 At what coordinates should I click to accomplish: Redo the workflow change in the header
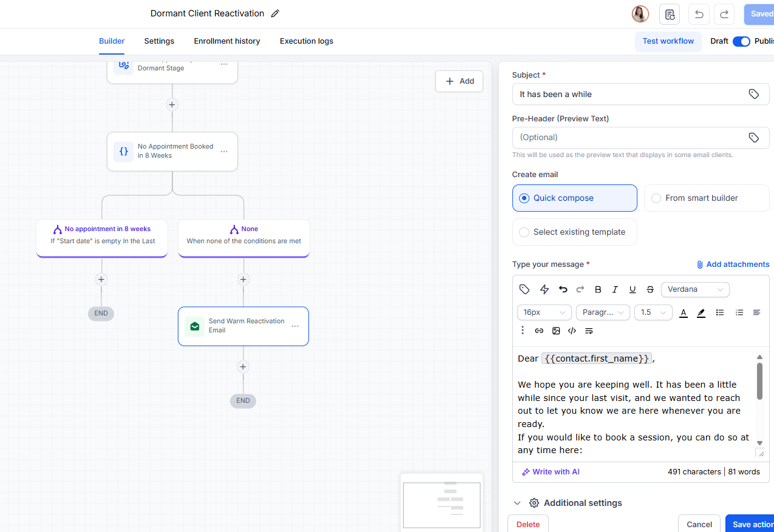point(724,14)
